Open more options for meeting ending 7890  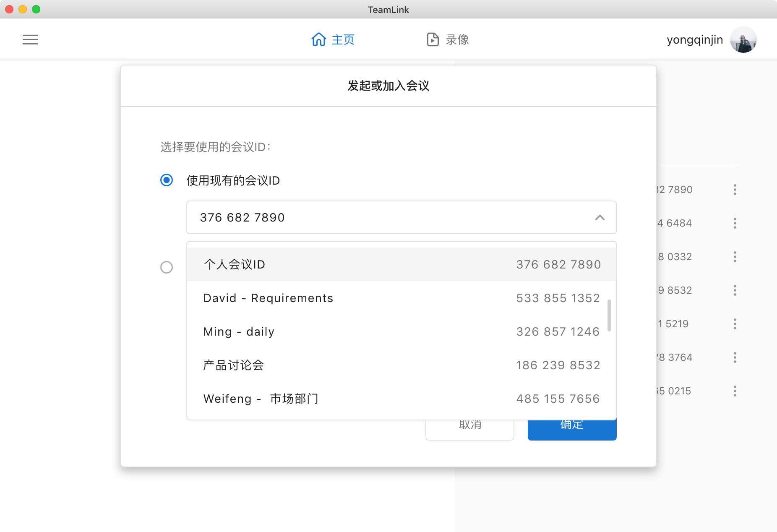click(x=735, y=190)
